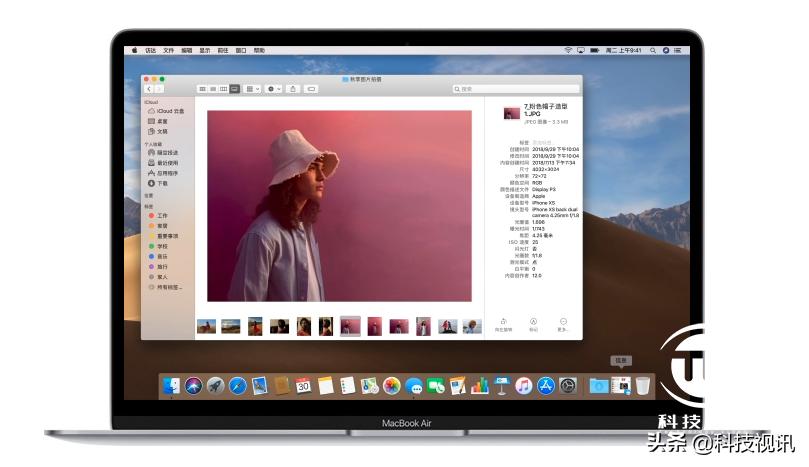This screenshot has height=467, width=809.
Task: Open Finder from the Dock
Action: 171,385
